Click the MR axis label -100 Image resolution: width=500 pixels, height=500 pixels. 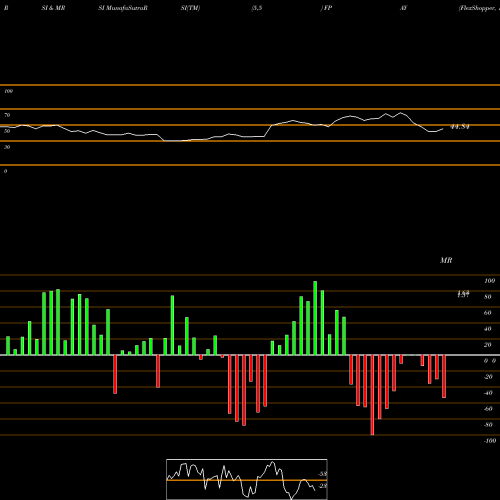pos(489,441)
